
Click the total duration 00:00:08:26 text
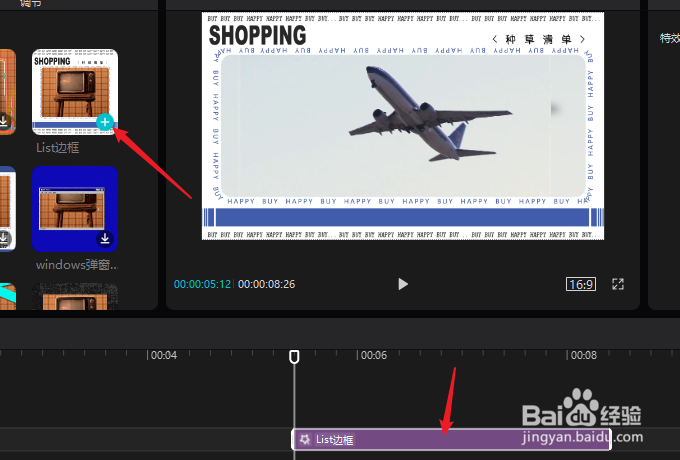266,284
